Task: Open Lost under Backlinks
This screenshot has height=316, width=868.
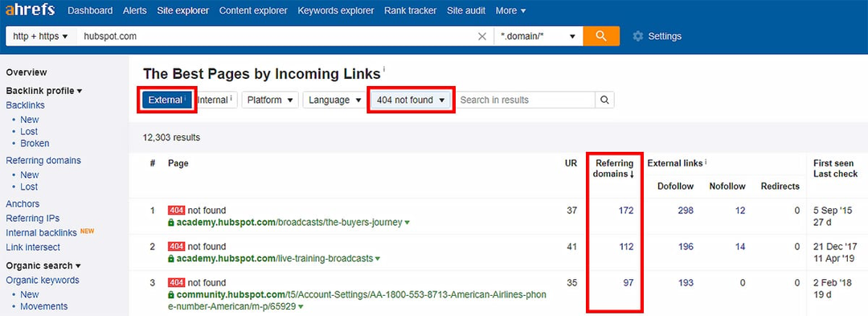Action: pyautogui.click(x=30, y=132)
